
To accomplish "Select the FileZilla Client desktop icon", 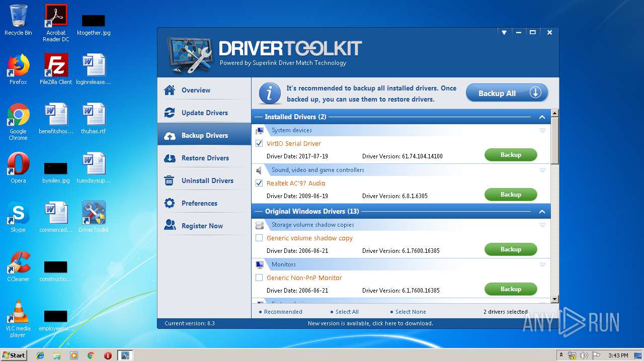I will pyautogui.click(x=56, y=69).
